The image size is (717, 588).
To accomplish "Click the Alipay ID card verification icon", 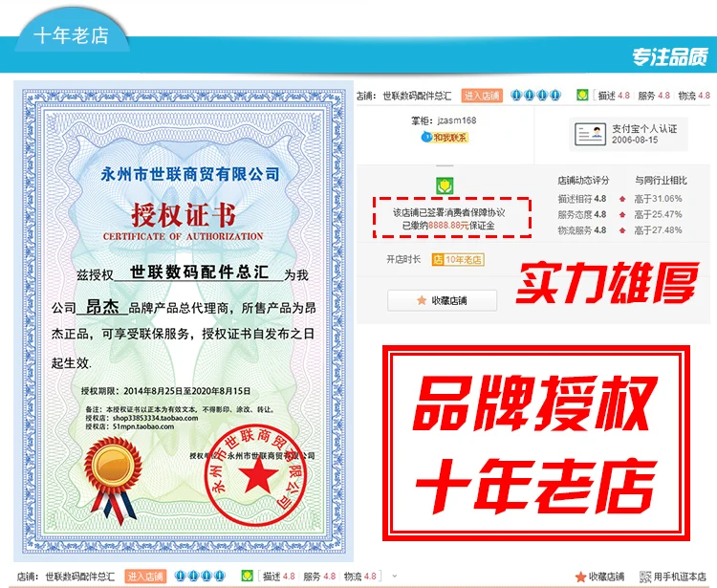I will coord(590,134).
